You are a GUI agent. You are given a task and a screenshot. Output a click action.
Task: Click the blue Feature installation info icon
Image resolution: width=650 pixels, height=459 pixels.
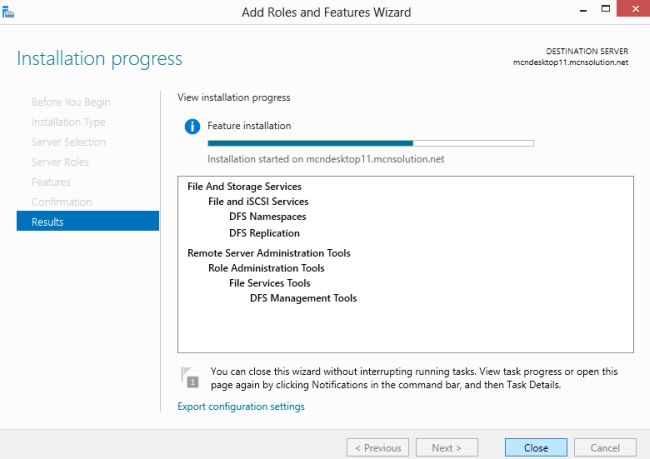click(192, 126)
